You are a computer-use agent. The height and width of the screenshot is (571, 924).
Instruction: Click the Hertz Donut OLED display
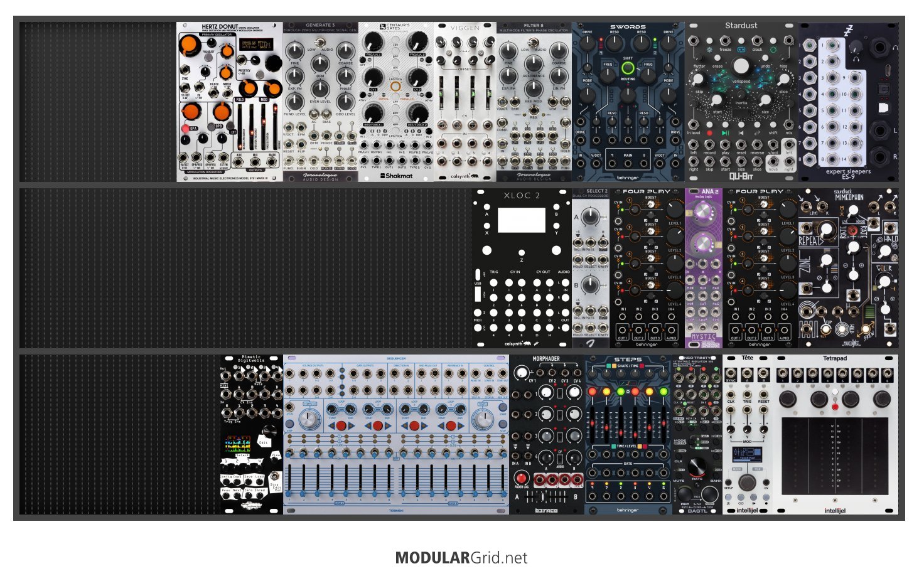point(256,44)
